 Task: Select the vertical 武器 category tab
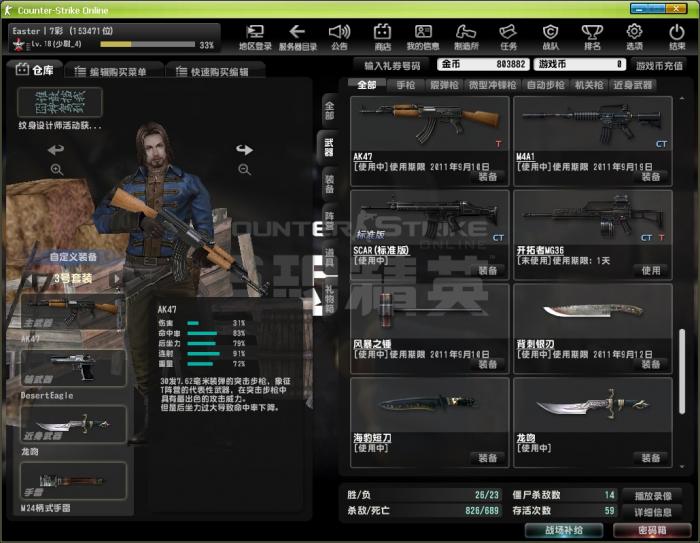(x=329, y=147)
